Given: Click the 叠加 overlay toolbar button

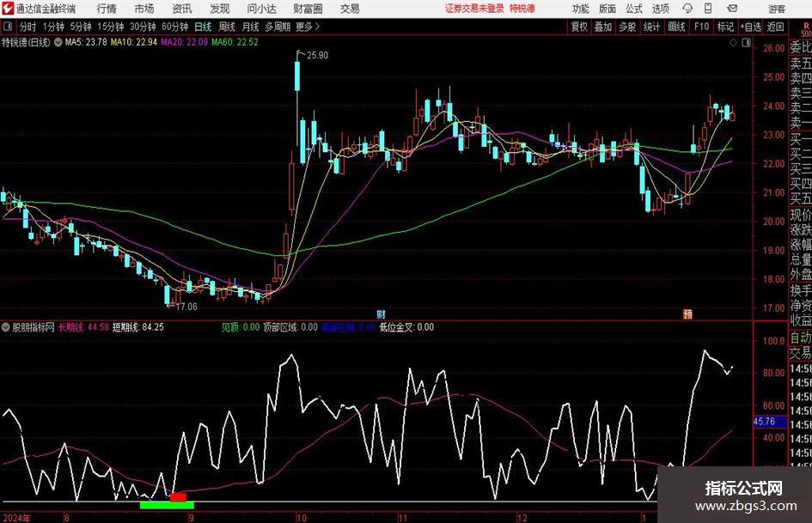Looking at the screenshot, I should pos(603,27).
